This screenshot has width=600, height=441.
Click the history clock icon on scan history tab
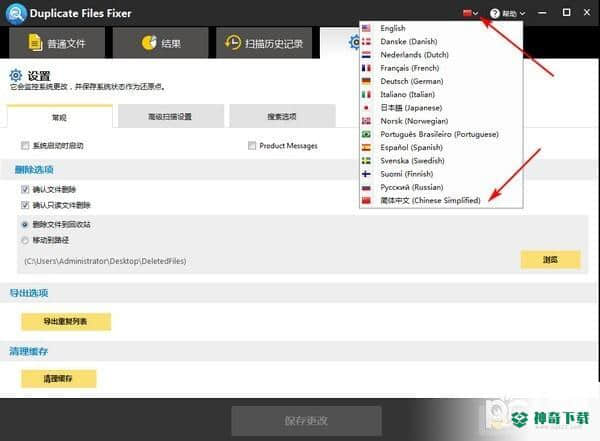tap(233, 42)
